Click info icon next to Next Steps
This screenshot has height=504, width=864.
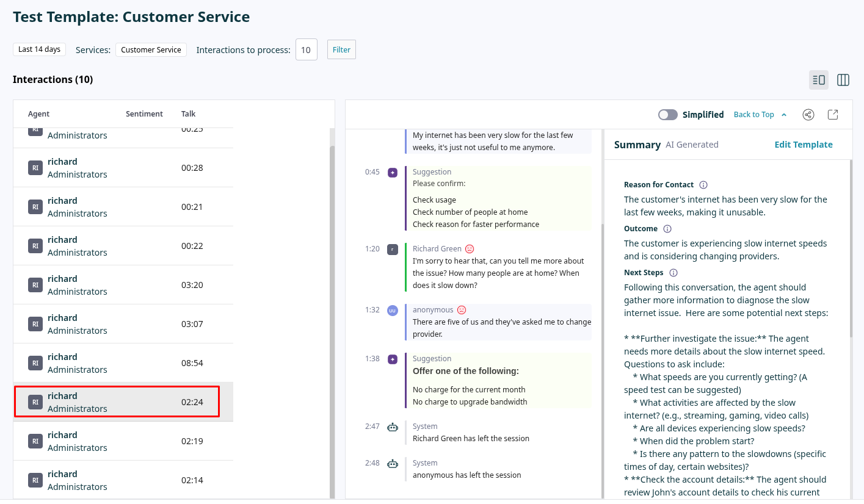[673, 273]
